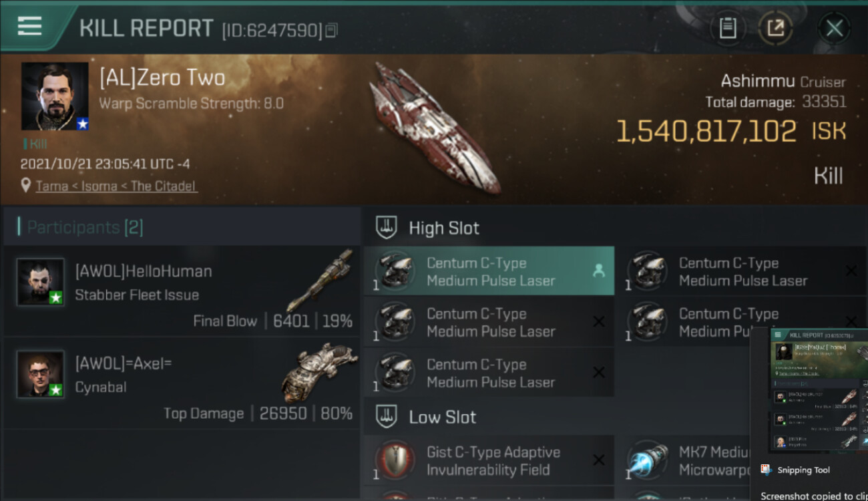868x501 pixels.
Task: Select highlighted Centum C-Type Medium Pulse Laser
Action: click(489, 271)
